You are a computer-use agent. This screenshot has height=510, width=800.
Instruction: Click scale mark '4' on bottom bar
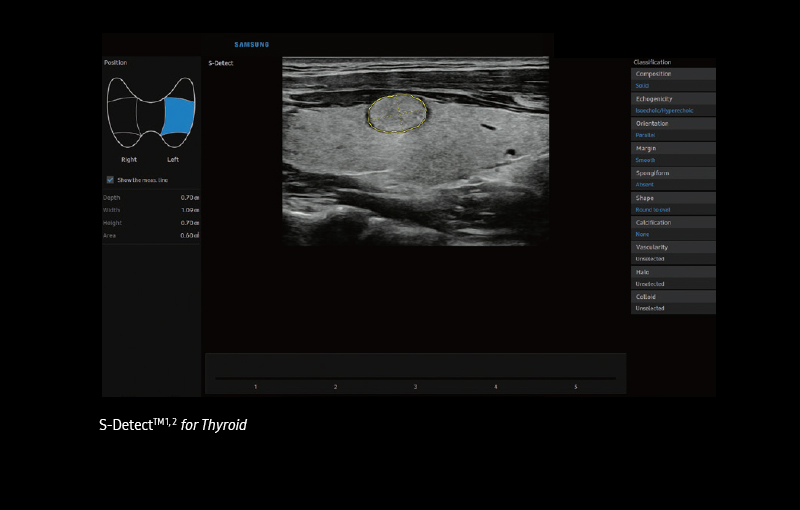tap(495, 387)
